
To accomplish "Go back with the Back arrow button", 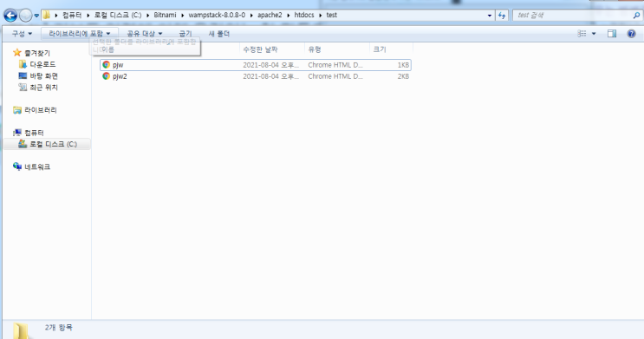I will point(10,16).
